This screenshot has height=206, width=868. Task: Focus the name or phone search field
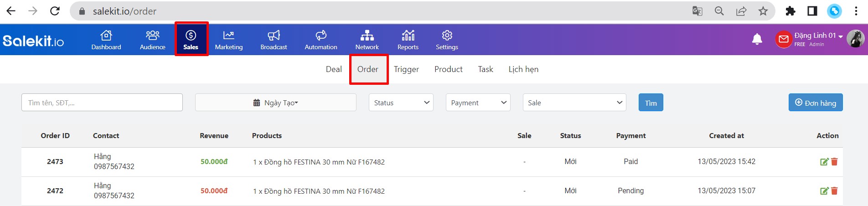[102, 103]
